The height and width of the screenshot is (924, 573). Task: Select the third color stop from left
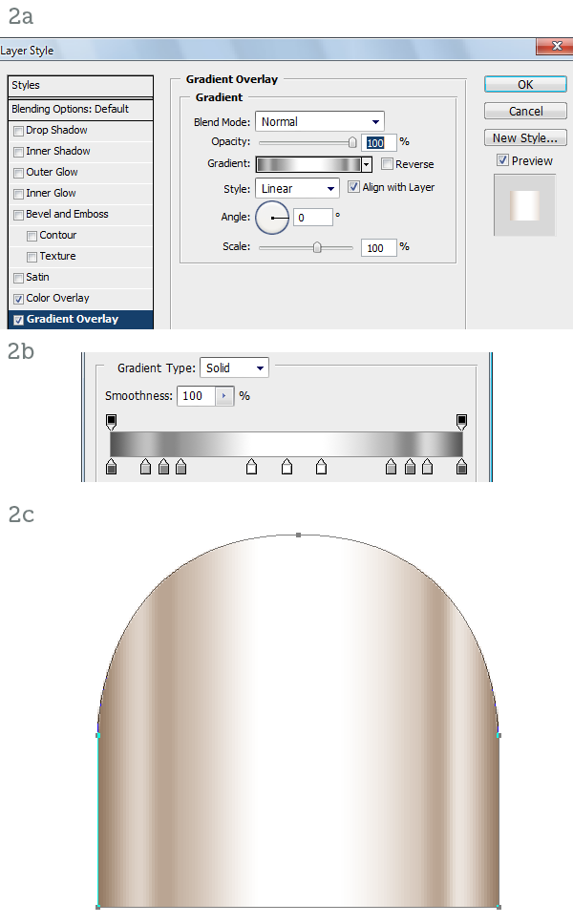coord(164,467)
